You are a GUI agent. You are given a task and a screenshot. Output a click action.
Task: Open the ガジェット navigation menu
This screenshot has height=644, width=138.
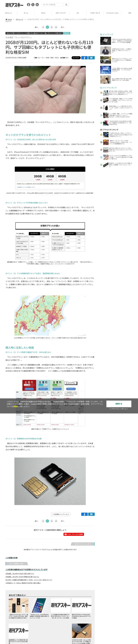pyautogui.click(x=8, y=13)
